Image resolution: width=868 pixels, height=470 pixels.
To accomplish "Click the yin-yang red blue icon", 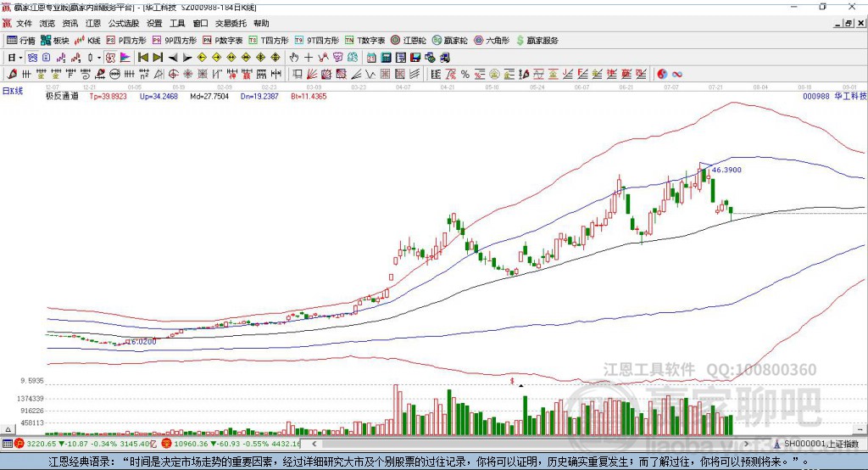I will point(662,75).
